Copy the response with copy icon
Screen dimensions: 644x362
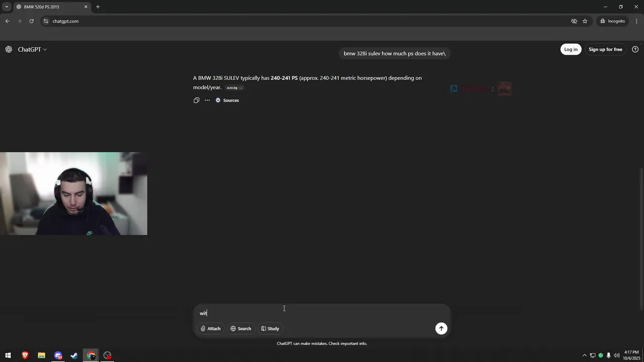click(x=196, y=100)
